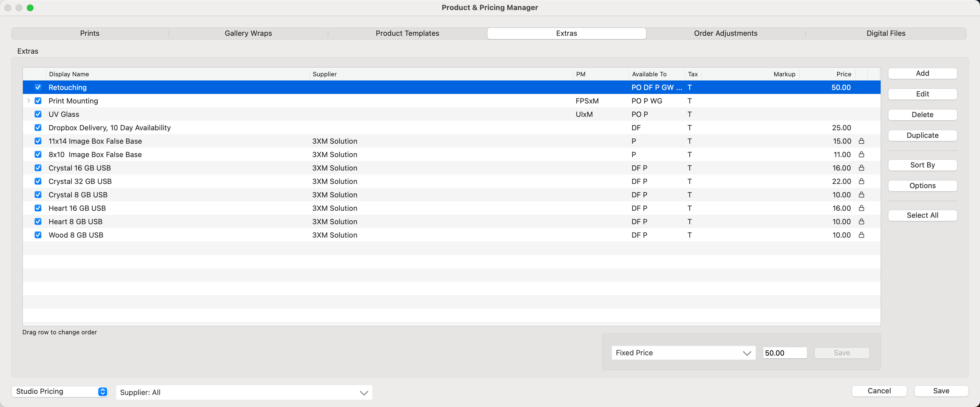Toggle the Retouching row checkbox
This screenshot has width=980, height=407.
click(x=38, y=87)
